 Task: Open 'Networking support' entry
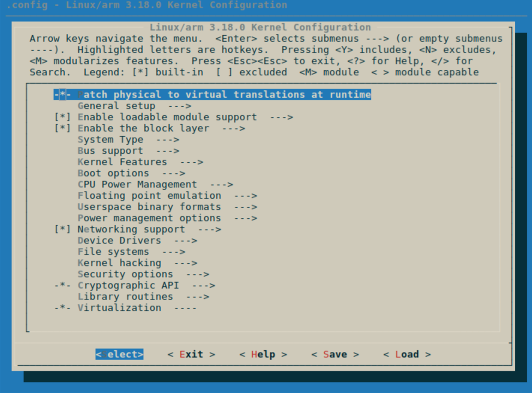(x=149, y=229)
